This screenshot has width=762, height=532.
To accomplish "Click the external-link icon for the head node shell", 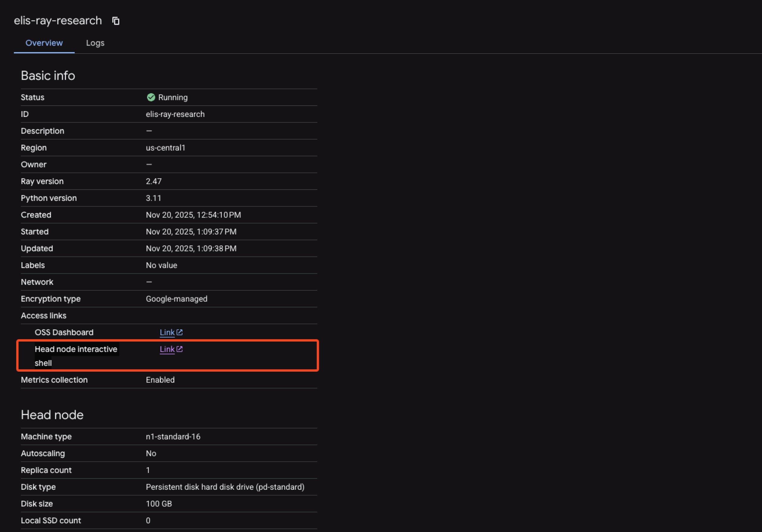I will coord(179,349).
